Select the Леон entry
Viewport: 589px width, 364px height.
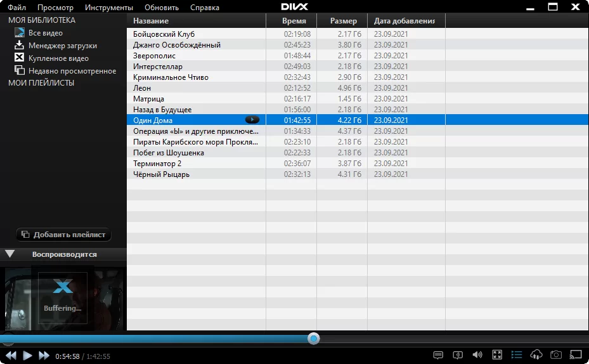coord(142,88)
